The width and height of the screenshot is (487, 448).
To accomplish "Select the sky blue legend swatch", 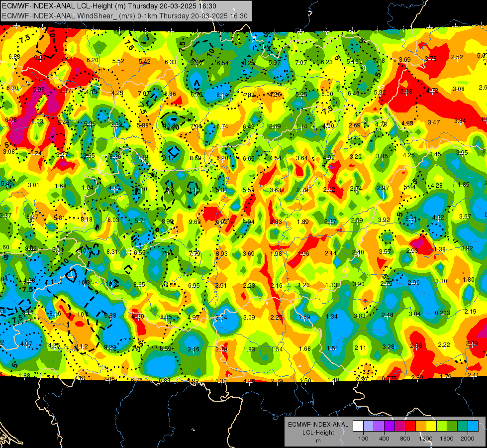I will (x=473, y=426).
